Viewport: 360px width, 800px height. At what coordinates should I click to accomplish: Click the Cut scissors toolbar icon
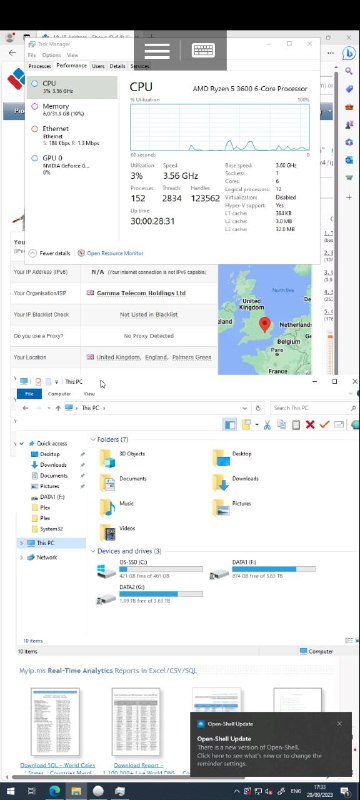pyautogui.click(x=267, y=424)
